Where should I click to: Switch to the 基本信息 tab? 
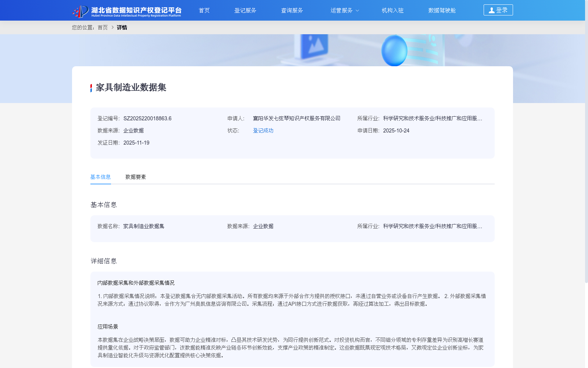pyautogui.click(x=101, y=177)
